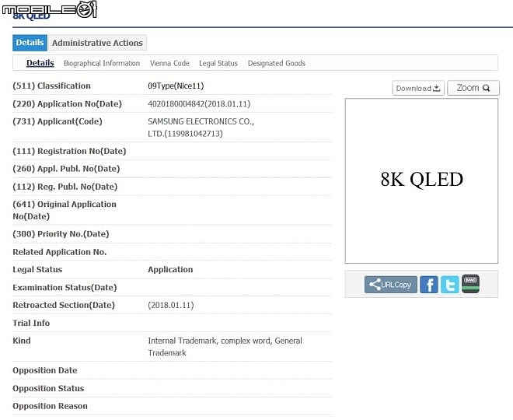
Task: Go to the Biographical Information section
Action: pos(102,63)
